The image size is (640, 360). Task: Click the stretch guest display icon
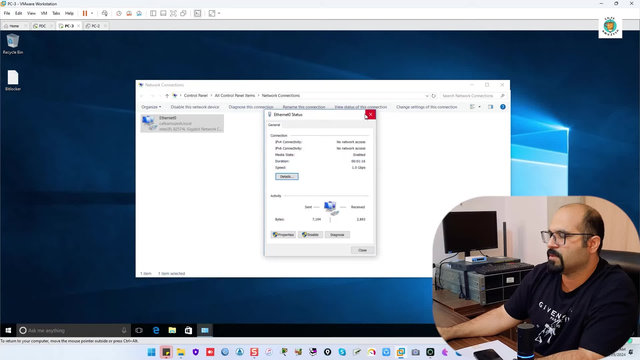click(212, 13)
